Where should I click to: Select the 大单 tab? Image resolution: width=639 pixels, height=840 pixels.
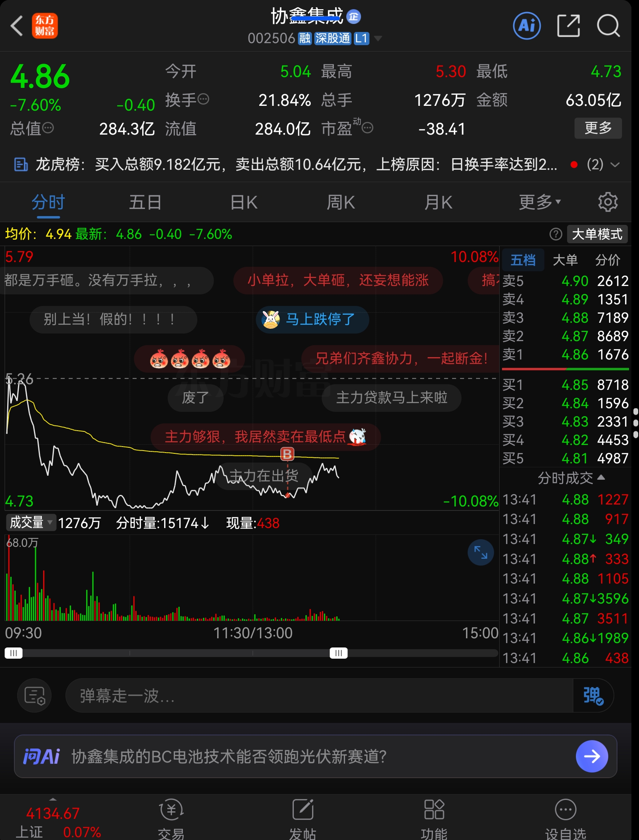565,260
